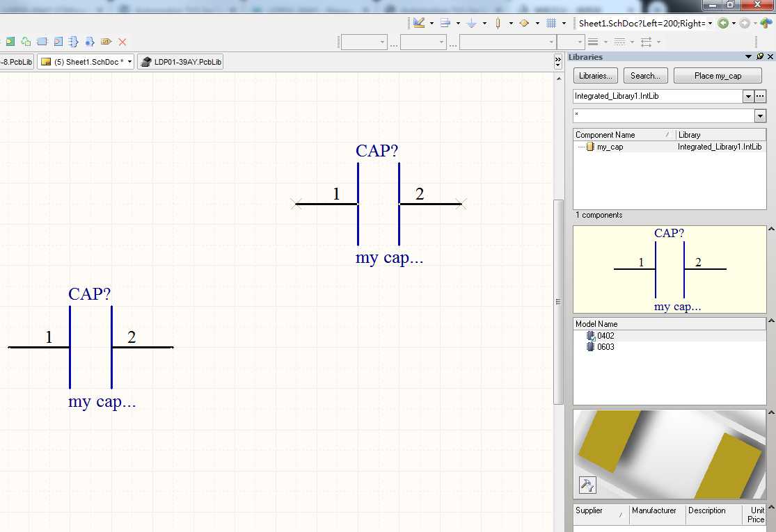The height and width of the screenshot is (532, 776).
Task: Pin the Libraries panel
Action: tap(760, 57)
